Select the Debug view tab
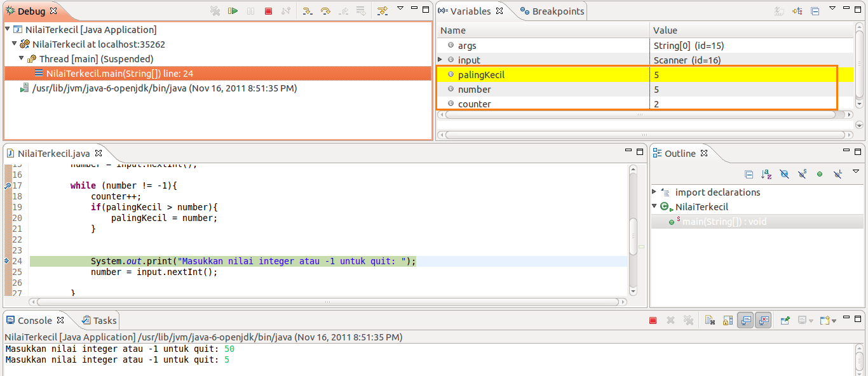The width and height of the screenshot is (868, 376). [31, 11]
